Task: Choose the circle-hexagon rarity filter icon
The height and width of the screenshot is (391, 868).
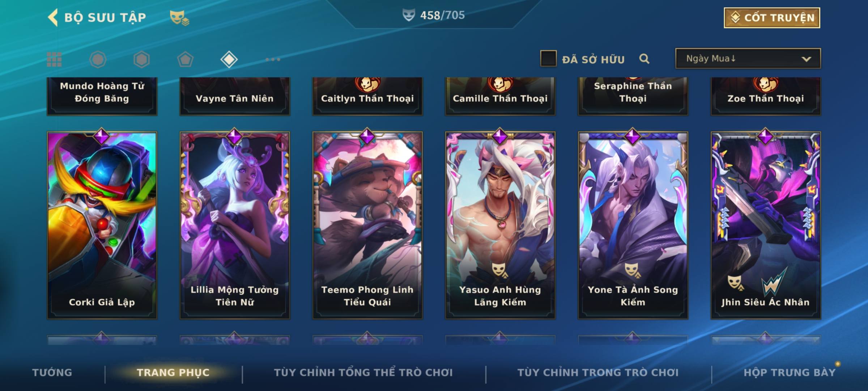Action: tap(98, 59)
